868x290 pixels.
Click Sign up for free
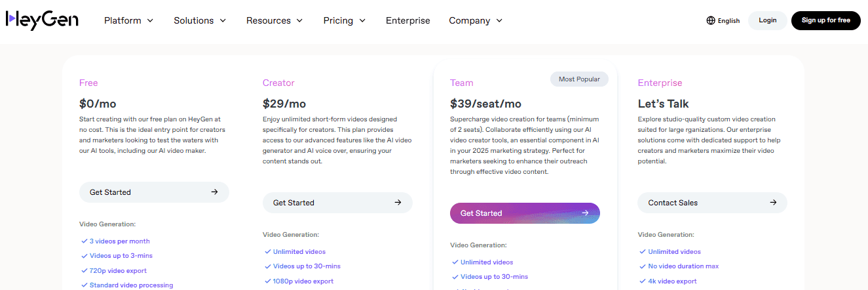(x=826, y=20)
